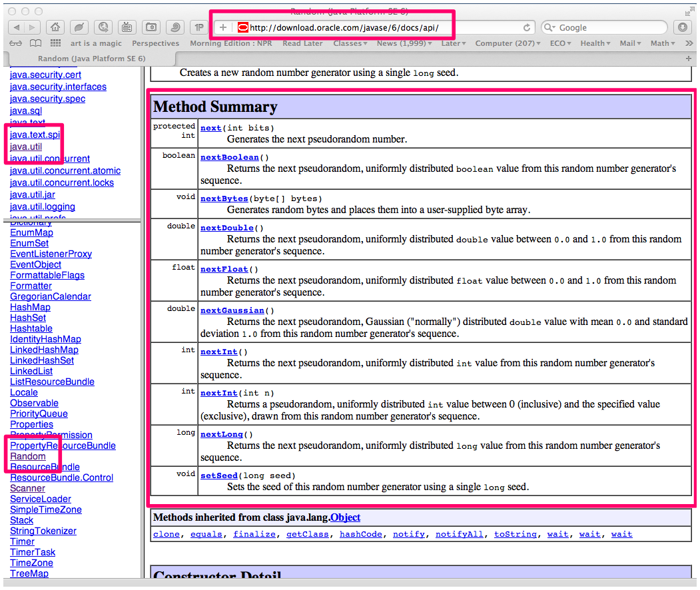The width and height of the screenshot is (700, 590).
Task: Click the add bookmark plus button
Action: 223,27
